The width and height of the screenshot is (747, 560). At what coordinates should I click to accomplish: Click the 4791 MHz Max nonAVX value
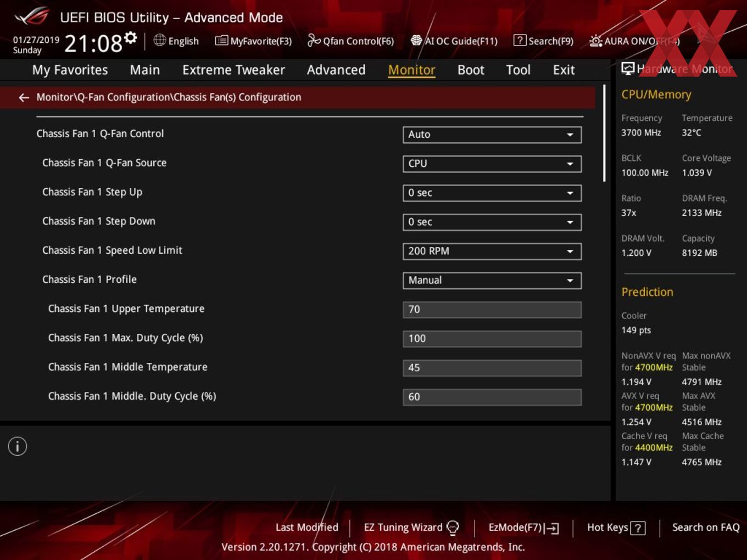pos(701,382)
